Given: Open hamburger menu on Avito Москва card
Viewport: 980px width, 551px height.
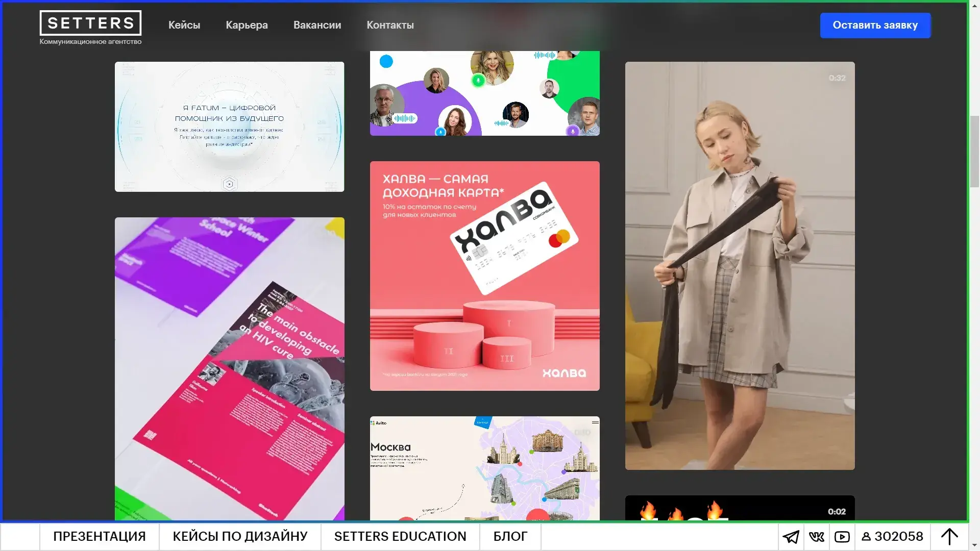Looking at the screenshot, I should (x=595, y=422).
